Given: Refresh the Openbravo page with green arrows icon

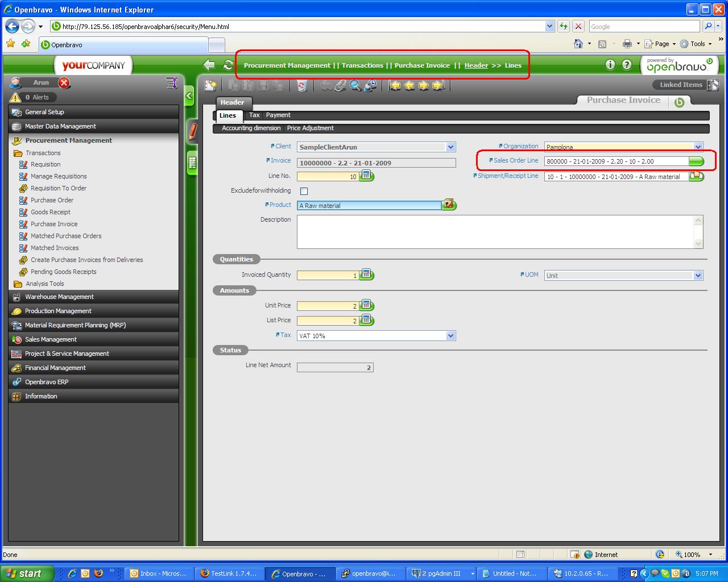Looking at the screenshot, I should click(x=228, y=65).
